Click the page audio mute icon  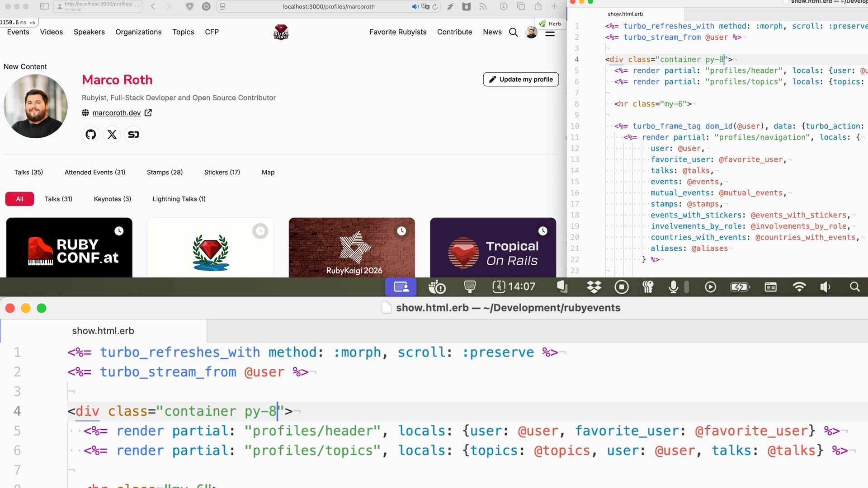[x=415, y=7]
